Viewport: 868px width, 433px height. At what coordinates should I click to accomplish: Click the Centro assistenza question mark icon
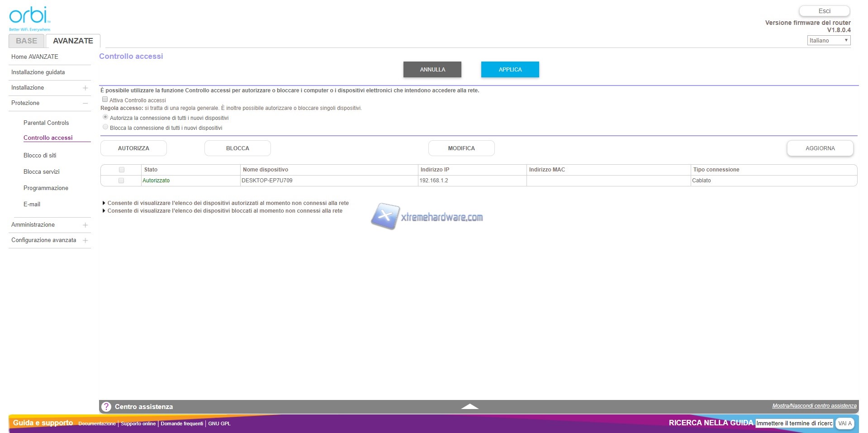(106, 407)
